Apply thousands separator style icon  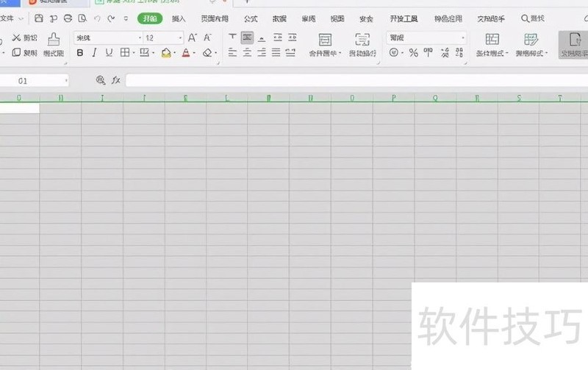[x=429, y=52]
